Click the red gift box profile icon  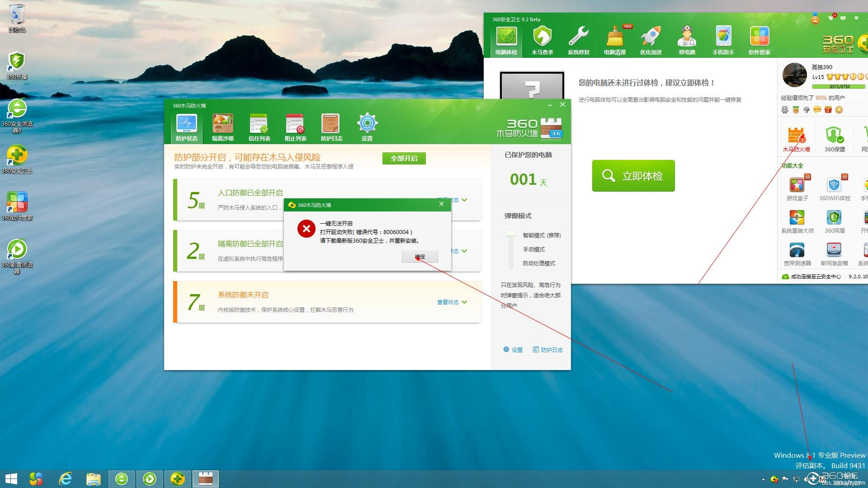[828, 110]
